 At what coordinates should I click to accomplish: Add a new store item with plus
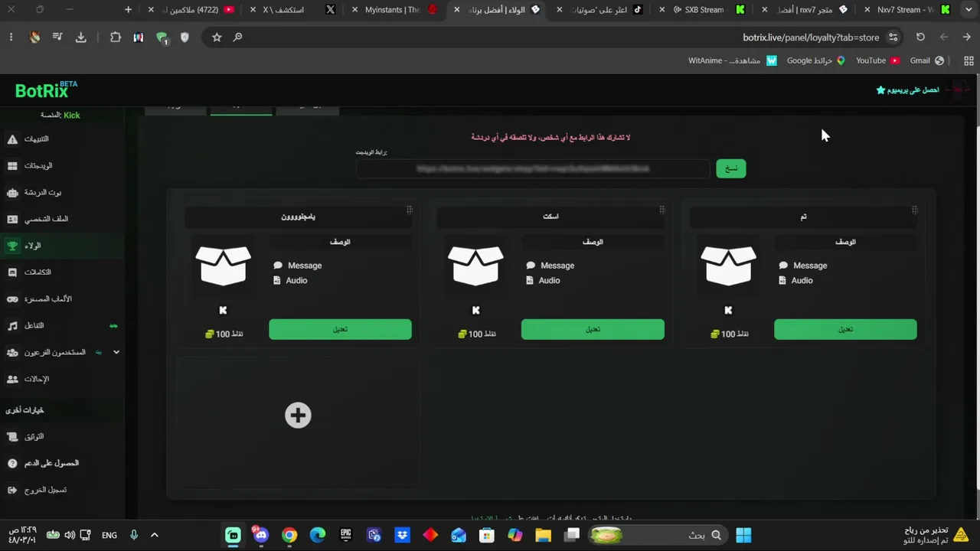tap(298, 416)
